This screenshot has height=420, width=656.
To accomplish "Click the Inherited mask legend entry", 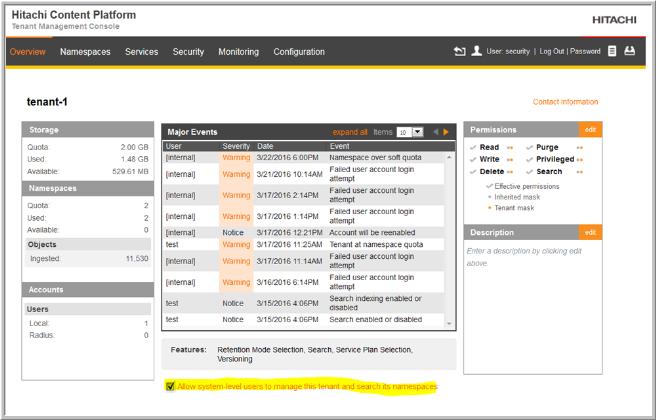I will tap(517, 197).
